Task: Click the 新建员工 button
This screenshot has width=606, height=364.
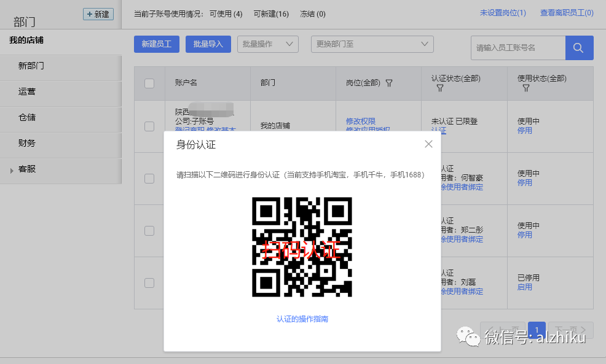Action: [x=157, y=44]
